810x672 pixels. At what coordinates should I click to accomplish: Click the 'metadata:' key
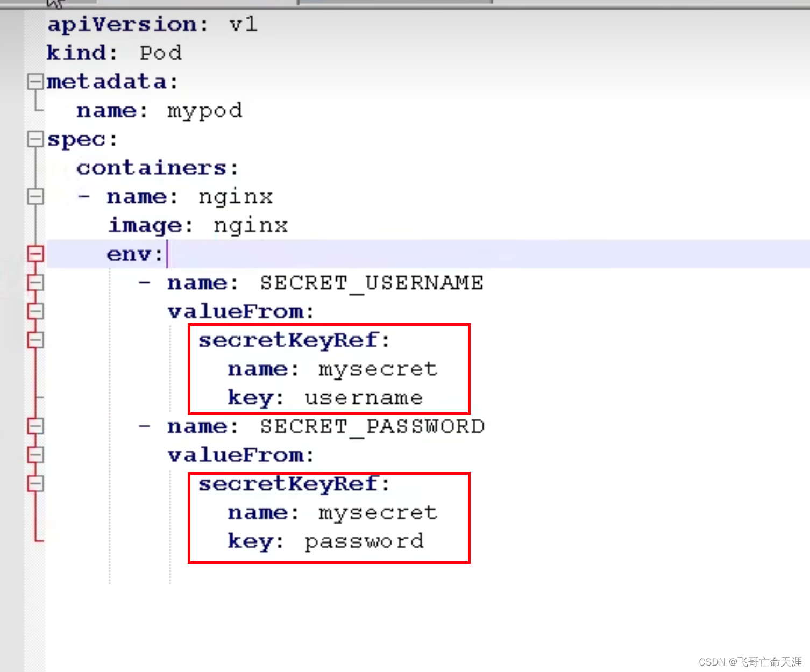point(112,82)
